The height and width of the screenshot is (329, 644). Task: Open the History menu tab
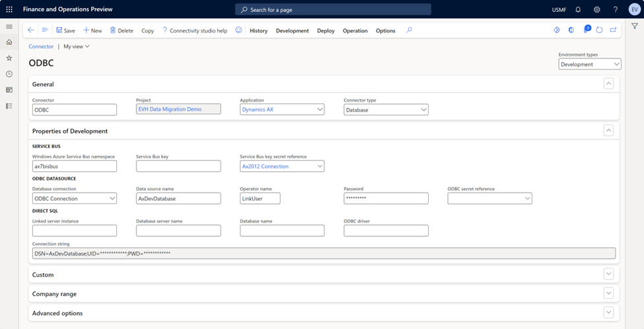click(258, 30)
